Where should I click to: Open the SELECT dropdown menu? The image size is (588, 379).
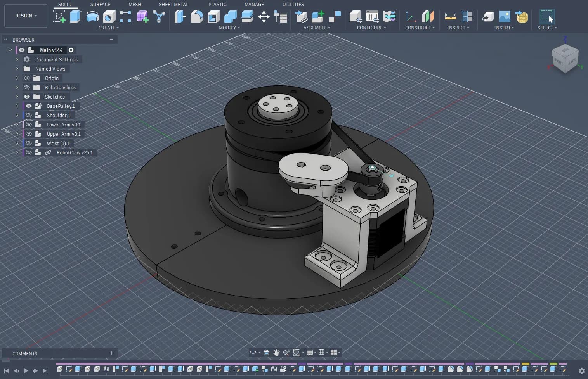click(547, 28)
